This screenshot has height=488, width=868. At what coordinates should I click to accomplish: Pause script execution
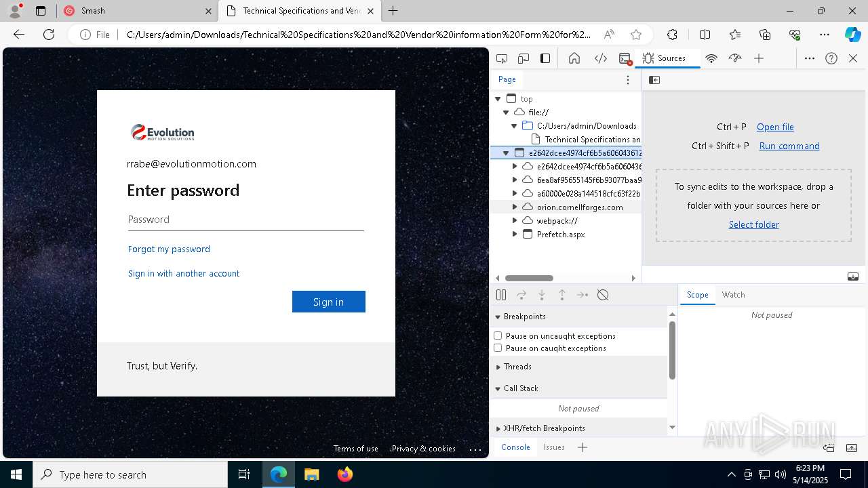pyautogui.click(x=501, y=295)
